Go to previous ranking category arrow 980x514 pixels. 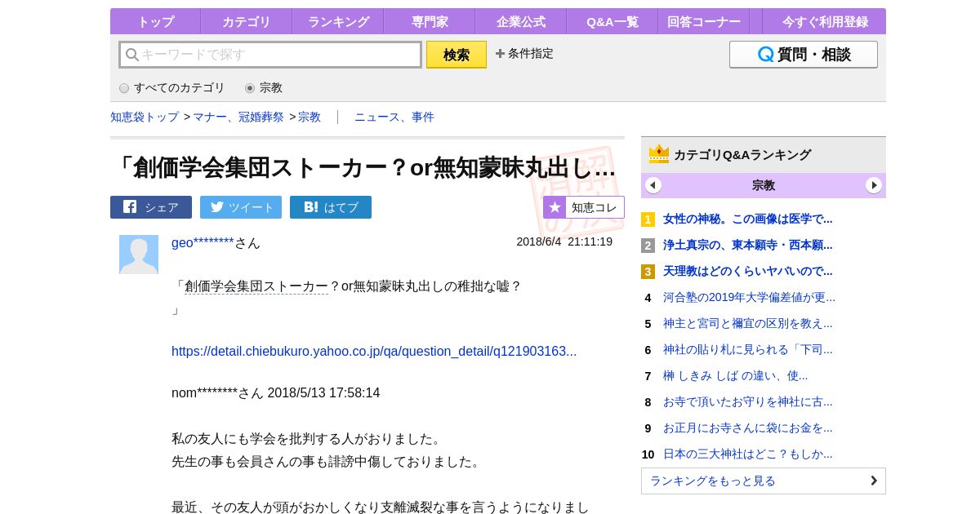[653, 185]
